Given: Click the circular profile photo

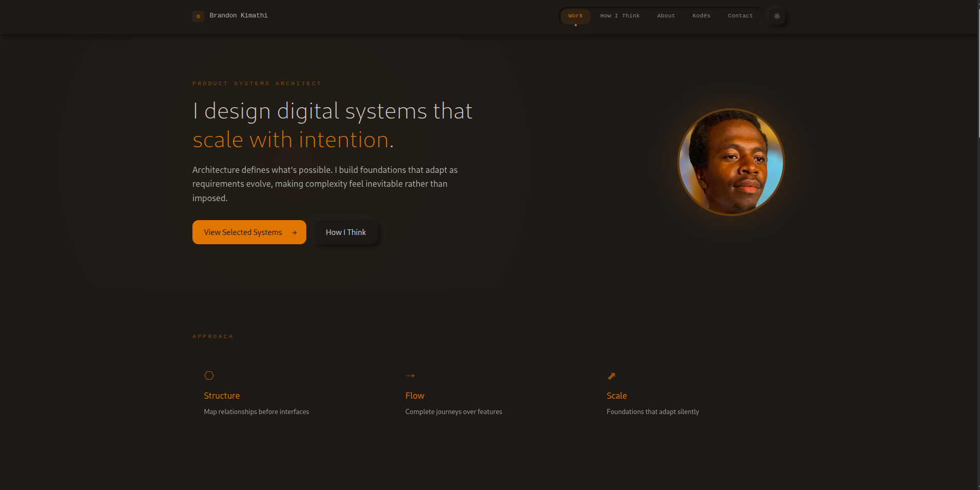Looking at the screenshot, I should click(x=731, y=162).
